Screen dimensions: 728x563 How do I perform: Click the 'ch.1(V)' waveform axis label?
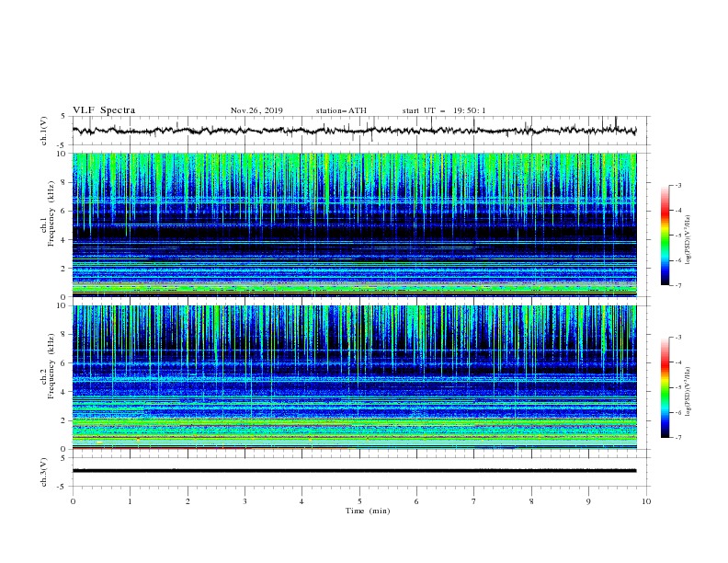44,131
